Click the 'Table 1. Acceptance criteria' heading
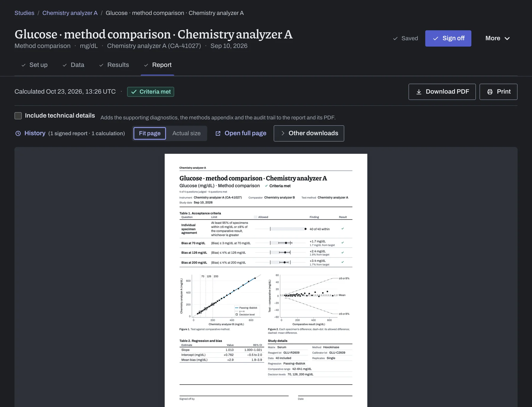The image size is (532, 407). pos(200,213)
